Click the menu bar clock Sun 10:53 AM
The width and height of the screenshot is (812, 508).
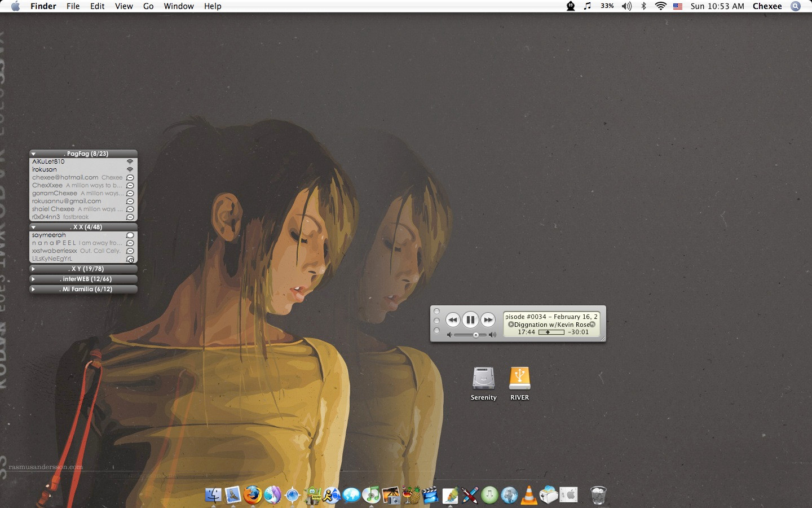[717, 6]
